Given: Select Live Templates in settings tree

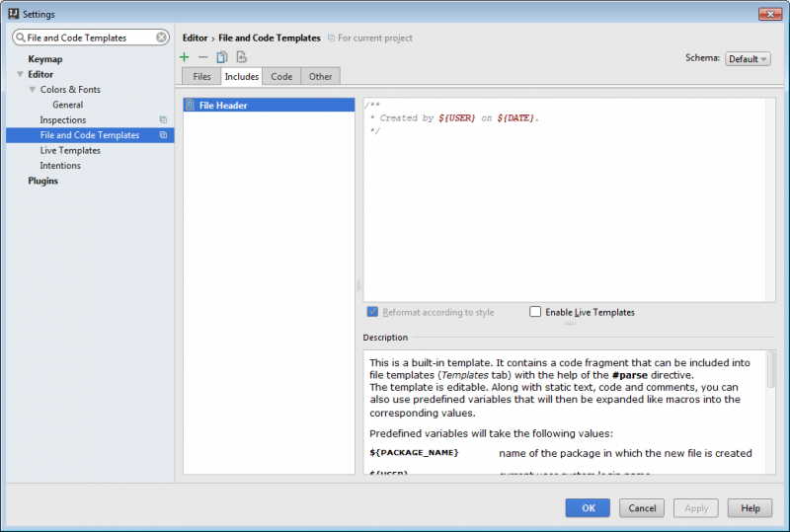Looking at the screenshot, I should [x=70, y=151].
